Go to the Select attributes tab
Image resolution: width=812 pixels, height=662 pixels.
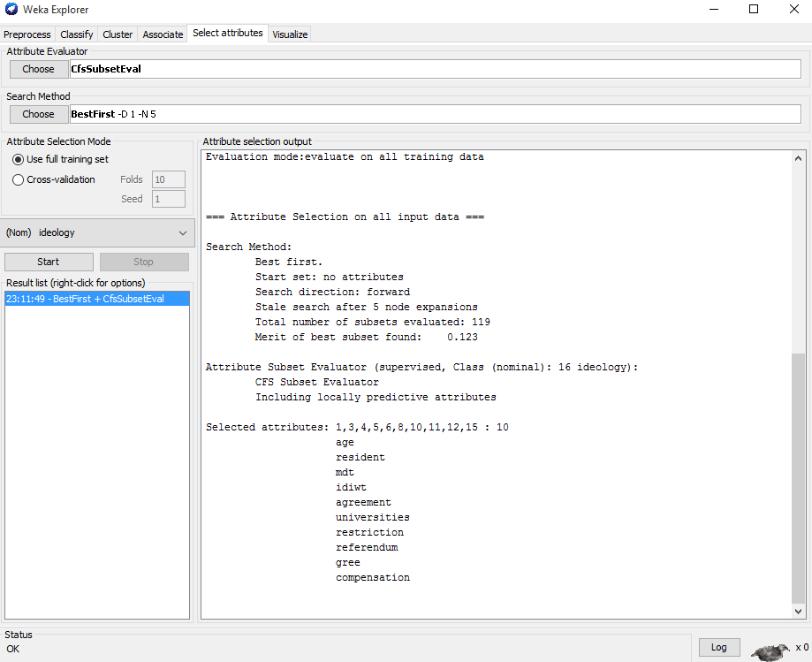[x=228, y=34]
